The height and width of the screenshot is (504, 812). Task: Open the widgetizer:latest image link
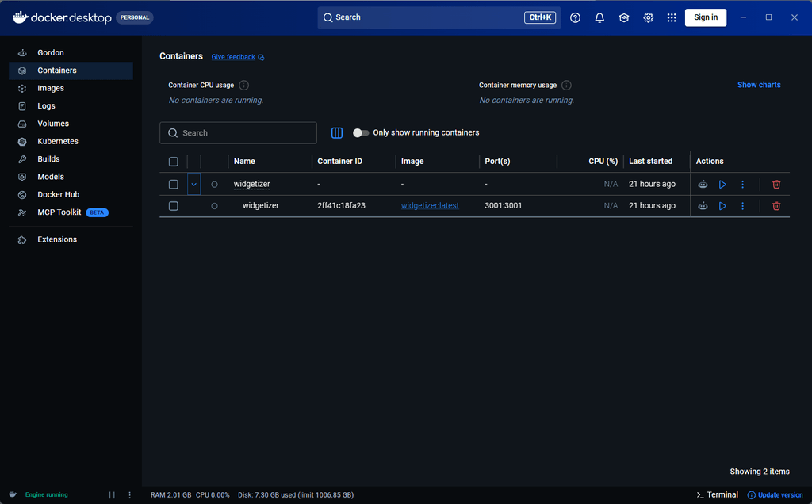point(430,206)
